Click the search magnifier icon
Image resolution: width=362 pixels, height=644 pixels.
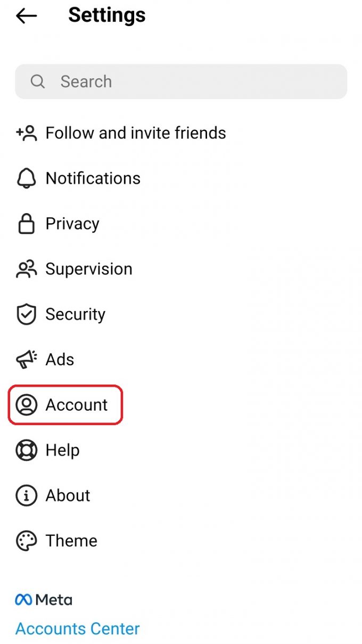pos(37,81)
